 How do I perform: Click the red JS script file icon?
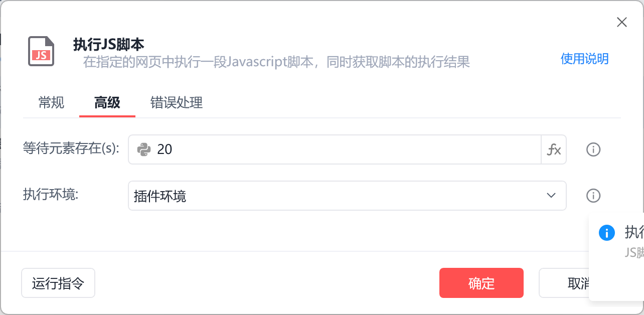tap(41, 52)
